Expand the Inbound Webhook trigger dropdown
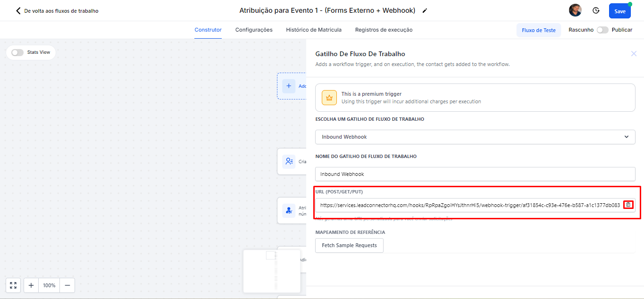 coord(475,137)
